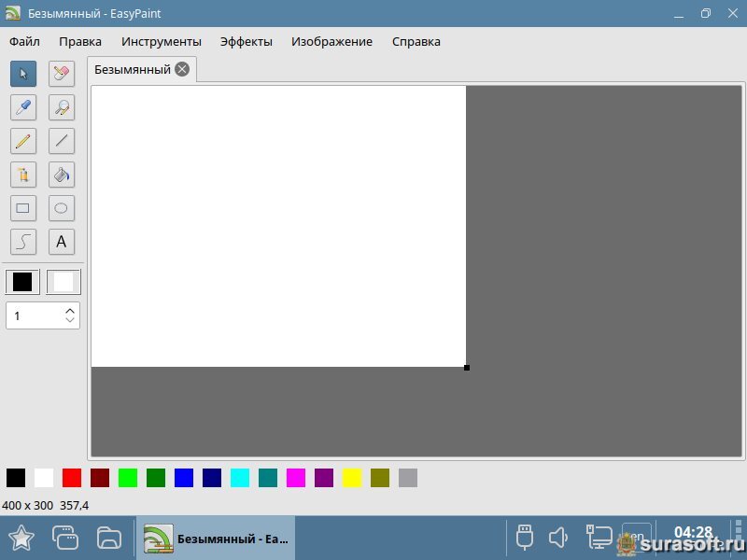The height and width of the screenshot is (560, 747).
Task: Pick white from the palette bar
Action: (44, 478)
